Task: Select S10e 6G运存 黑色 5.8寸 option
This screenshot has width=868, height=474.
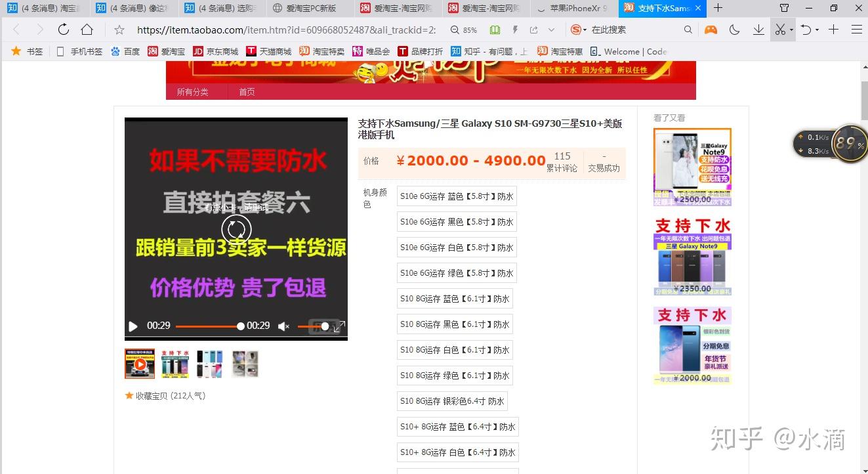Action: [457, 222]
